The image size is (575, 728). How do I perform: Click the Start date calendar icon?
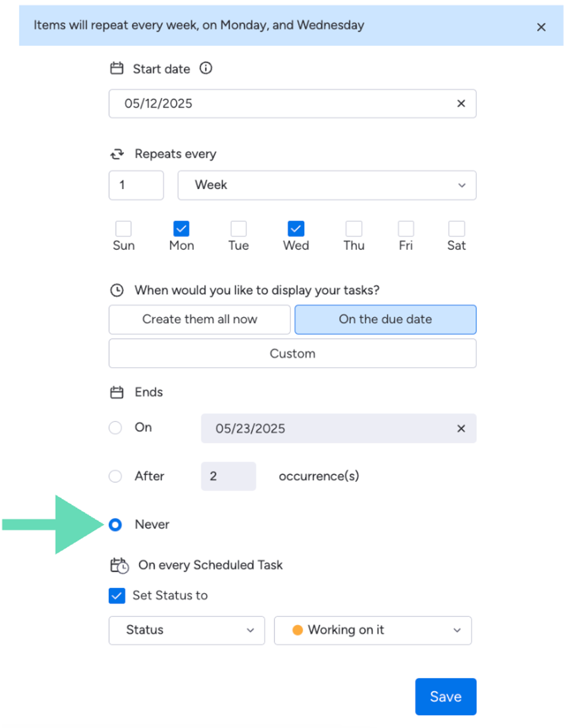[x=117, y=68]
